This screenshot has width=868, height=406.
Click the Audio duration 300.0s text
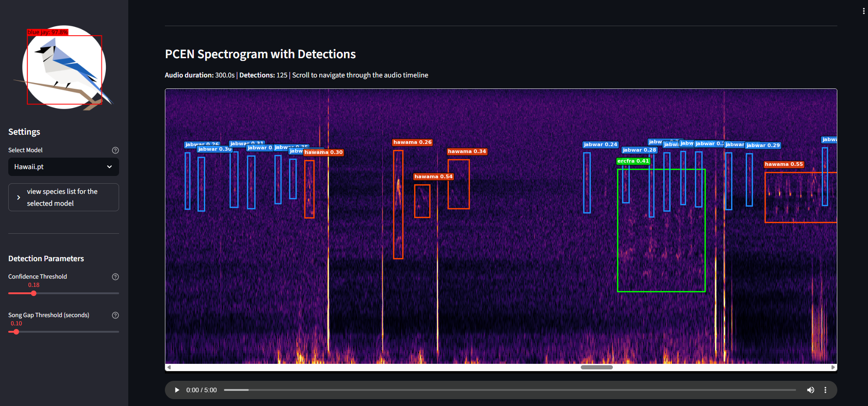pos(200,75)
